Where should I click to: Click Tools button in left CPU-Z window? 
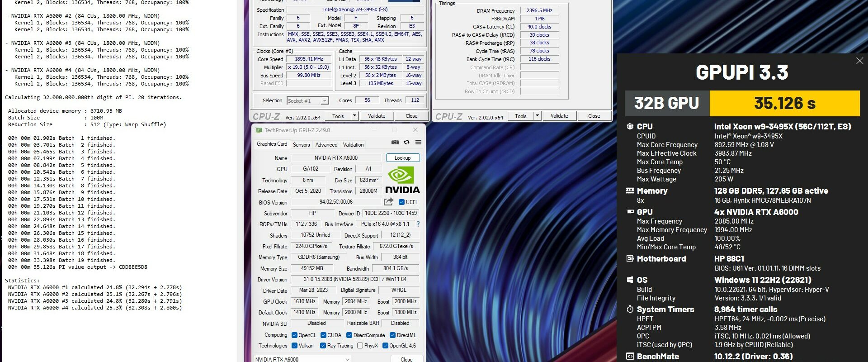(338, 116)
